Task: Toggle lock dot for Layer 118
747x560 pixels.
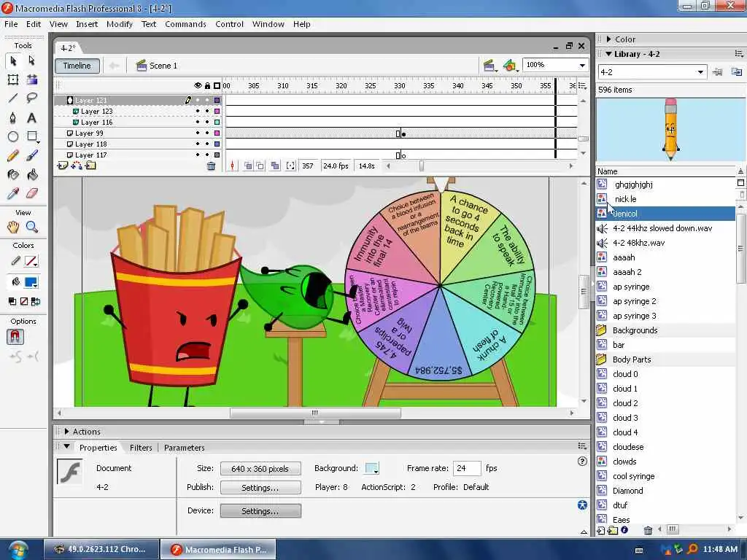Action: [x=207, y=144]
